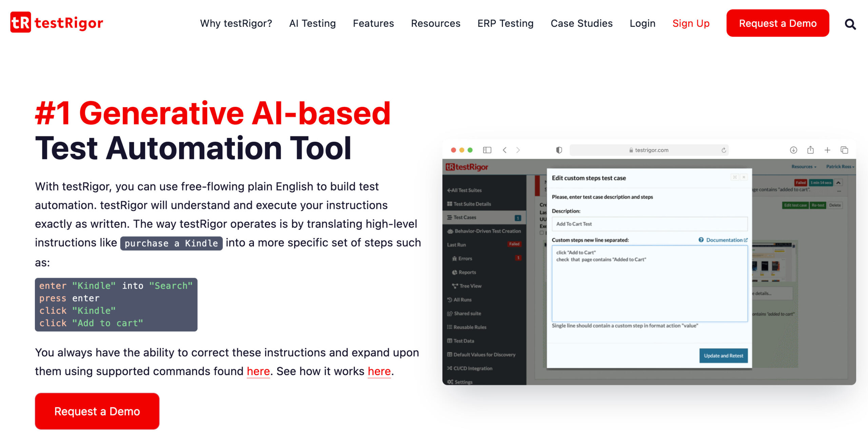Click the browser back arrow icon
Screen dimensions: 868x448
505,150
